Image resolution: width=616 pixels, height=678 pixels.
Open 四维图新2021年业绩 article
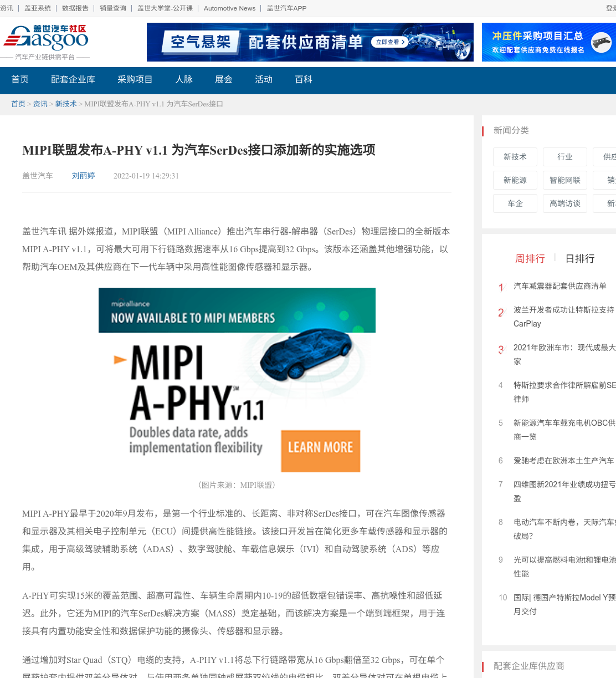(564, 491)
